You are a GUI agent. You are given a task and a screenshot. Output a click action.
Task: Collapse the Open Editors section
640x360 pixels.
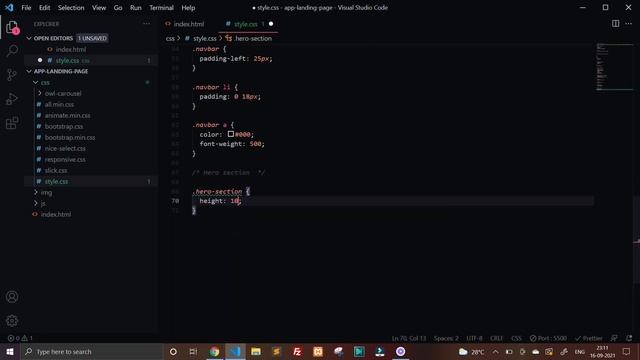pos(29,38)
